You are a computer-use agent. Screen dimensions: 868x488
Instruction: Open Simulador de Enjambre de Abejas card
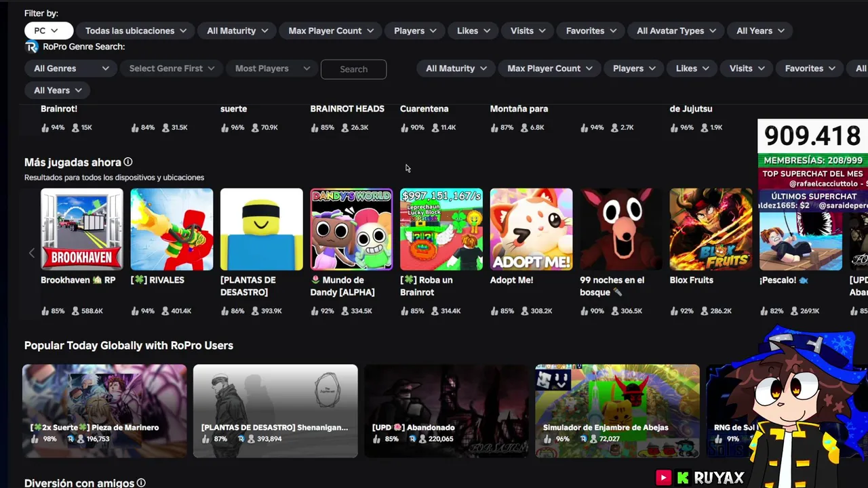617,411
